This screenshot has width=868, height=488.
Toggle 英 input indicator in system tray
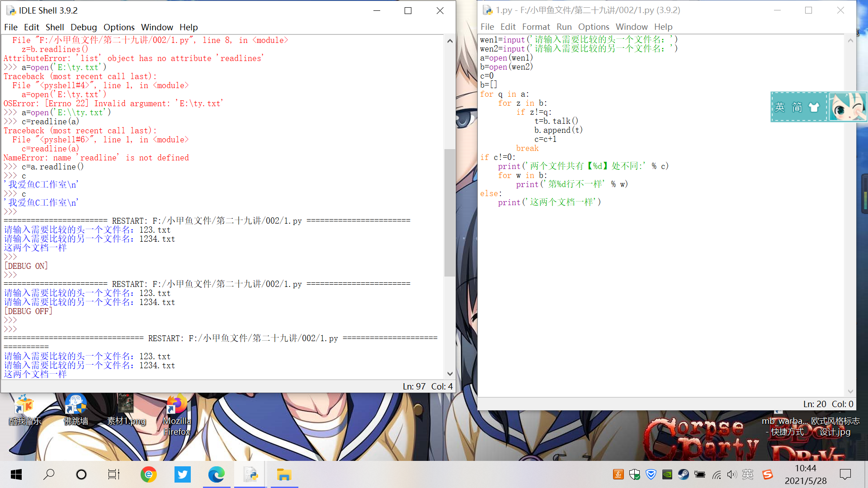pos(748,474)
